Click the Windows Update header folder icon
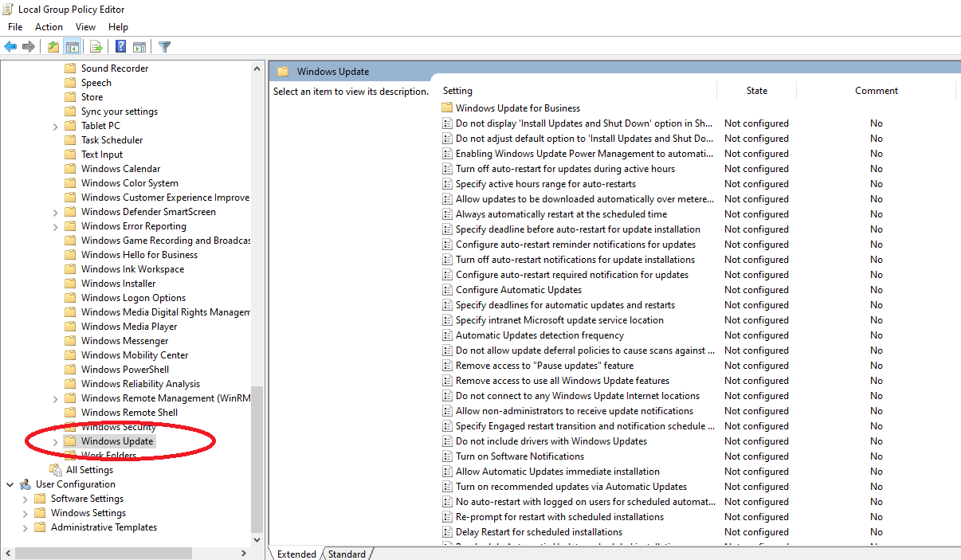This screenshot has height=560, width=961. click(283, 71)
